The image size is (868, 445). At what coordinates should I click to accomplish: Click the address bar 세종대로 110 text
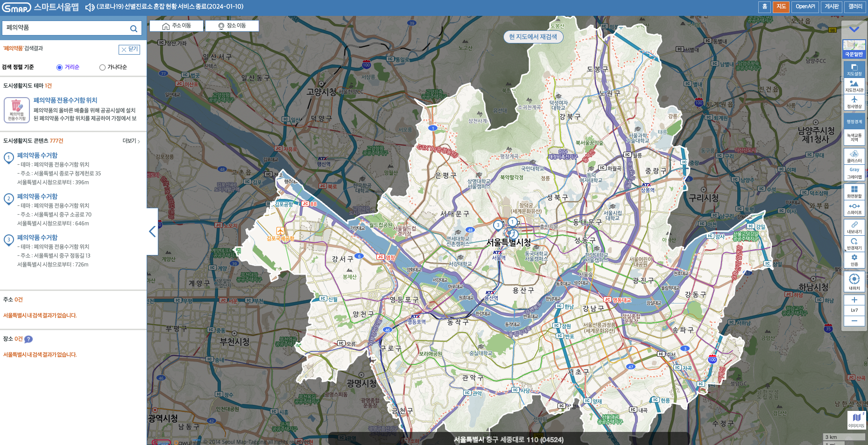click(508, 440)
